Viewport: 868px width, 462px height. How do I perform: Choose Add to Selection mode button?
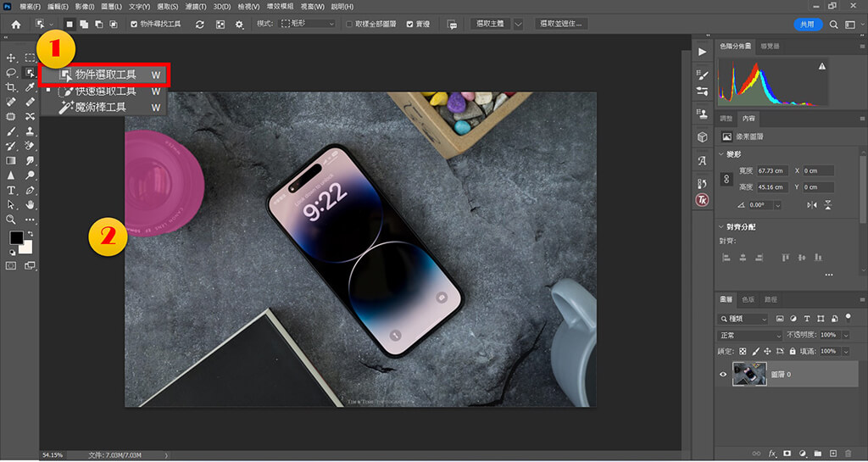click(x=84, y=25)
